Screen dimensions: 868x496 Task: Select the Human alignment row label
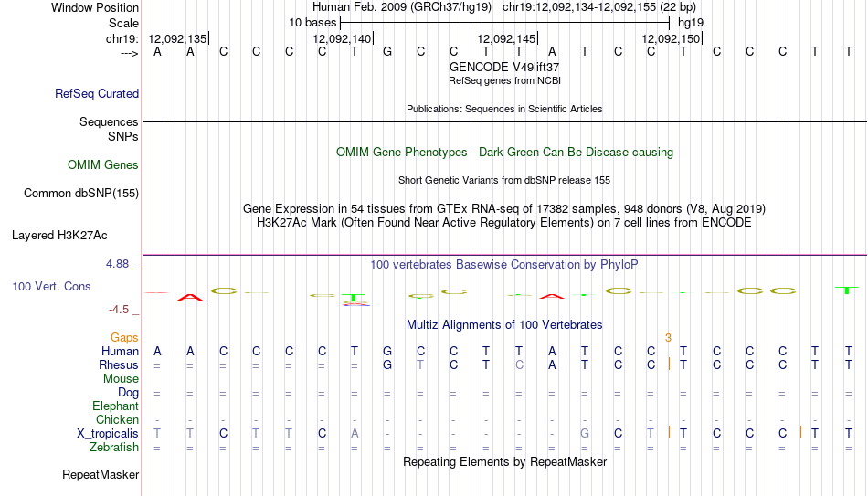point(120,351)
